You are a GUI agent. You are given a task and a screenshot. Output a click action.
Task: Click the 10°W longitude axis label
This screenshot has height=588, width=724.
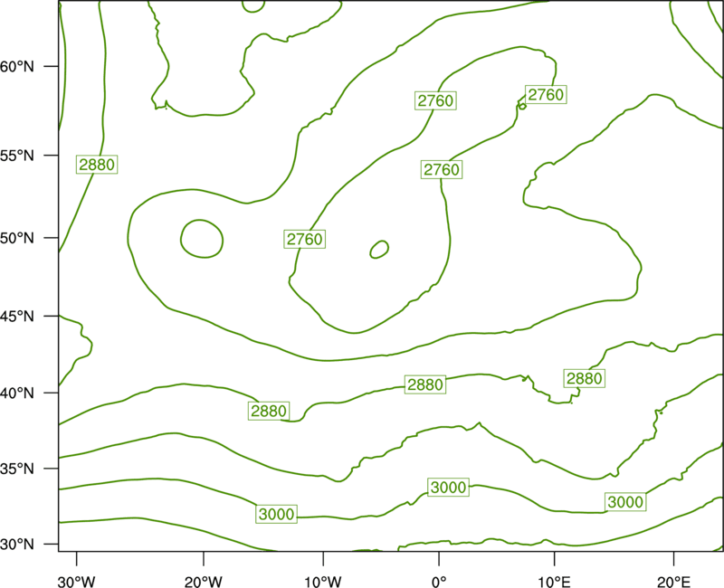[x=323, y=581]
